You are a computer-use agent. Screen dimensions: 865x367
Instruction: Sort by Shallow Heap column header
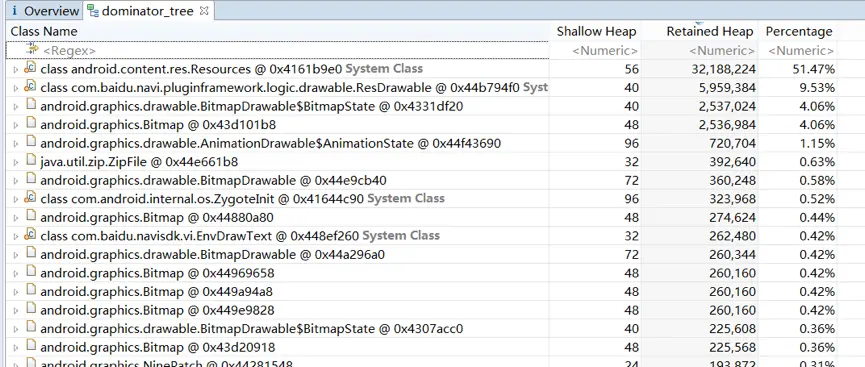click(596, 31)
